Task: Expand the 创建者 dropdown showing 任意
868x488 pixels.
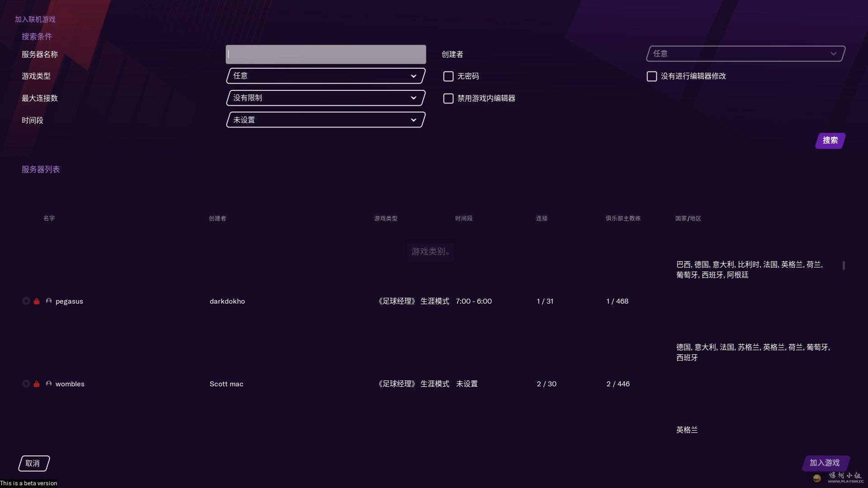Action: coord(745,54)
